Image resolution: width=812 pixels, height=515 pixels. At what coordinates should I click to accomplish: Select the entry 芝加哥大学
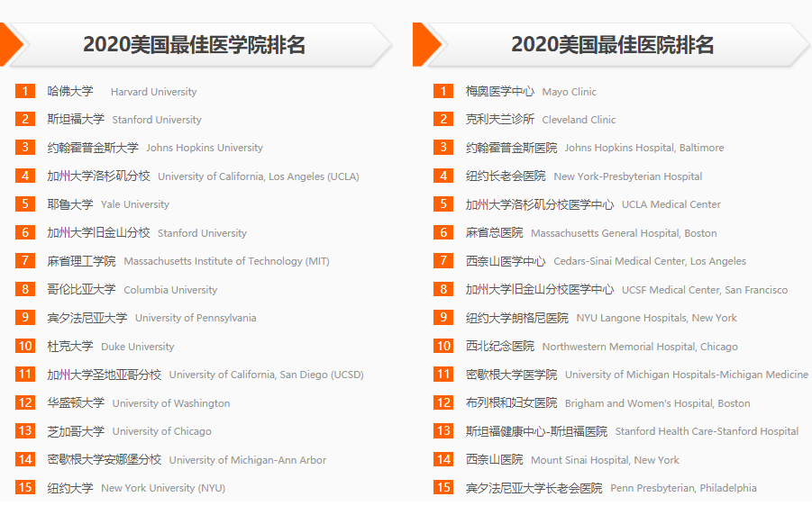pyautogui.click(x=76, y=431)
